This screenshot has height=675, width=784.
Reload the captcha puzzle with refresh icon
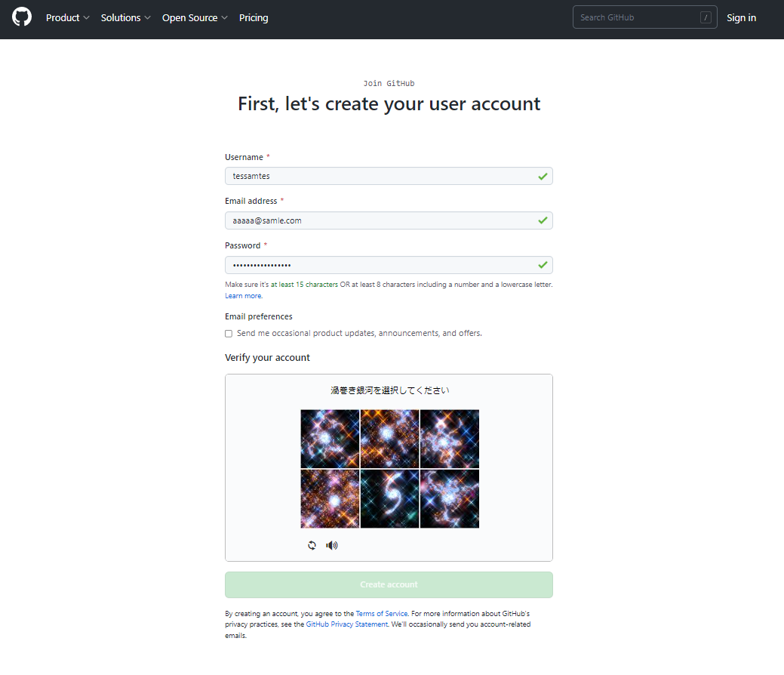312,545
